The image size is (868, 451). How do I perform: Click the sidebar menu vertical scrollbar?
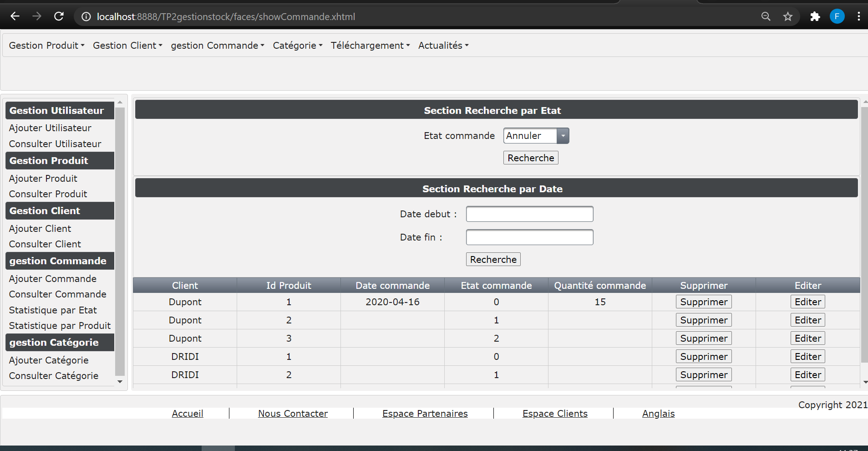120,241
